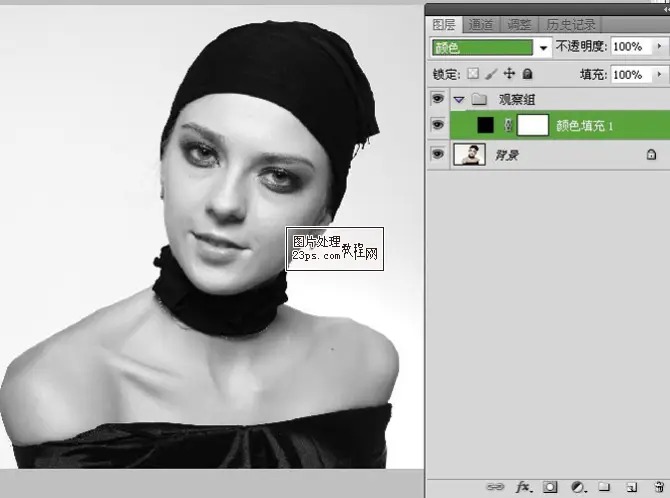670x498 pixels.
Task: Click the black color fill swatch thumbnail
Action: pyautogui.click(x=485, y=125)
